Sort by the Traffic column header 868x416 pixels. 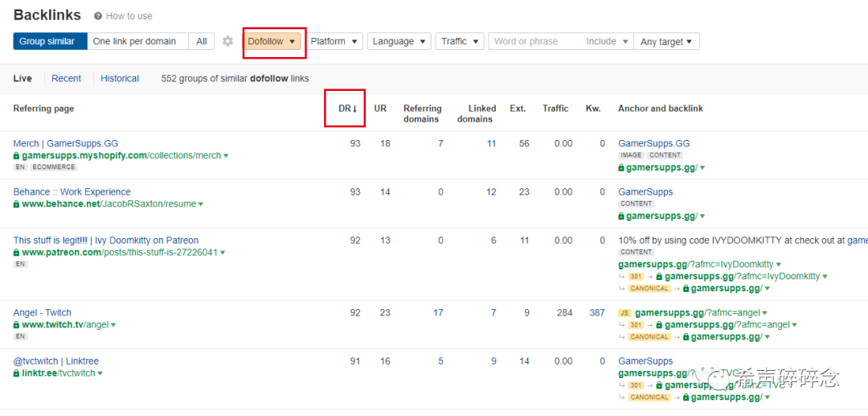(x=555, y=109)
